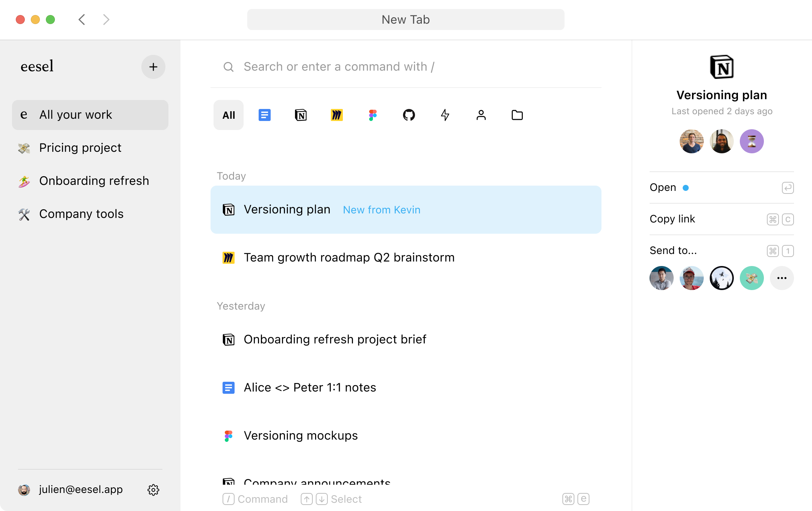Click the large Notion logo above Versioning plan
812x511 pixels.
[722, 67]
